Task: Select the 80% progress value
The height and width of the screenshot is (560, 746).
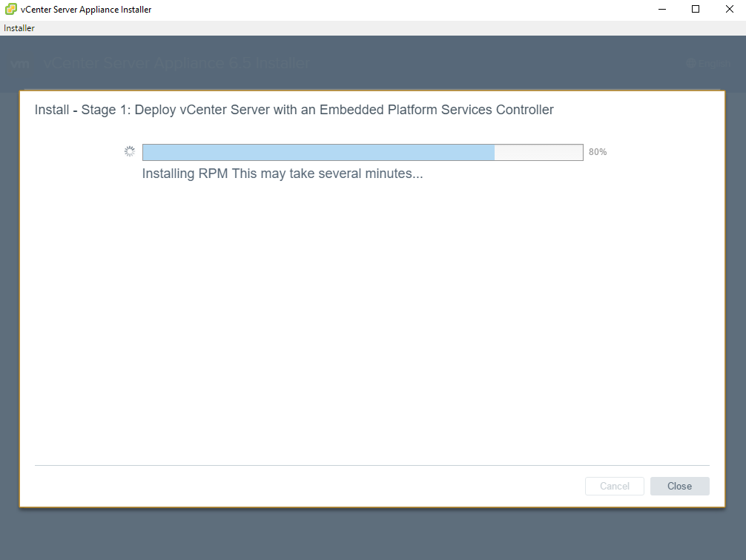Action: coord(598,152)
